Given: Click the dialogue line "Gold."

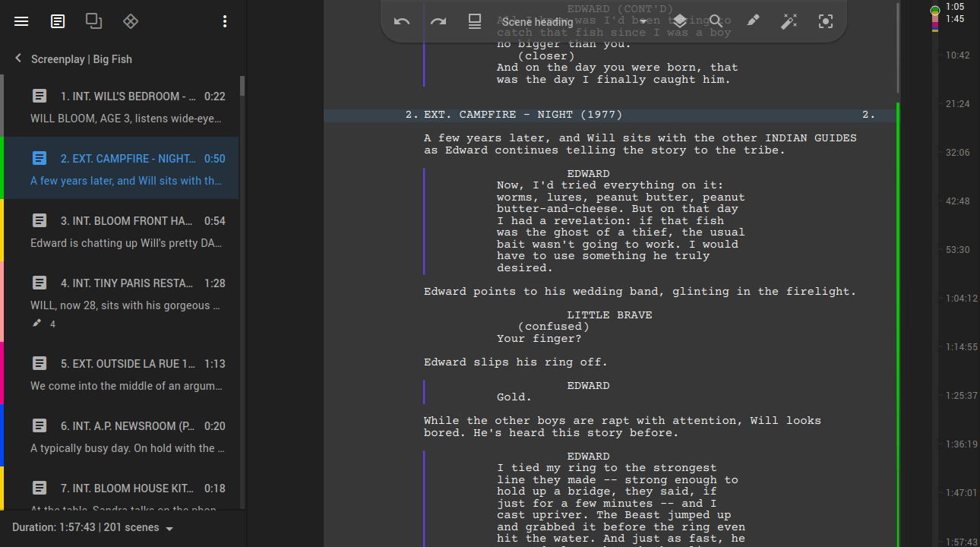Looking at the screenshot, I should [514, 397].
